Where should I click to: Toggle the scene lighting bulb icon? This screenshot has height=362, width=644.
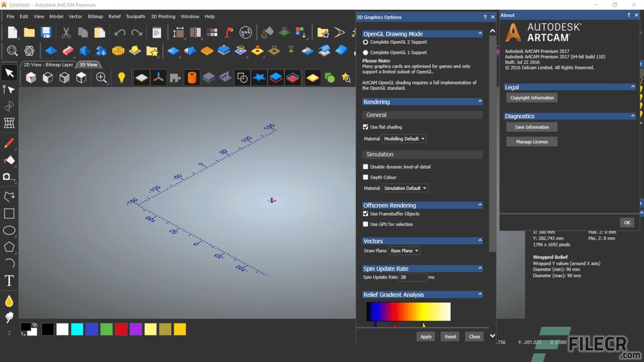[x=121, y=77]
